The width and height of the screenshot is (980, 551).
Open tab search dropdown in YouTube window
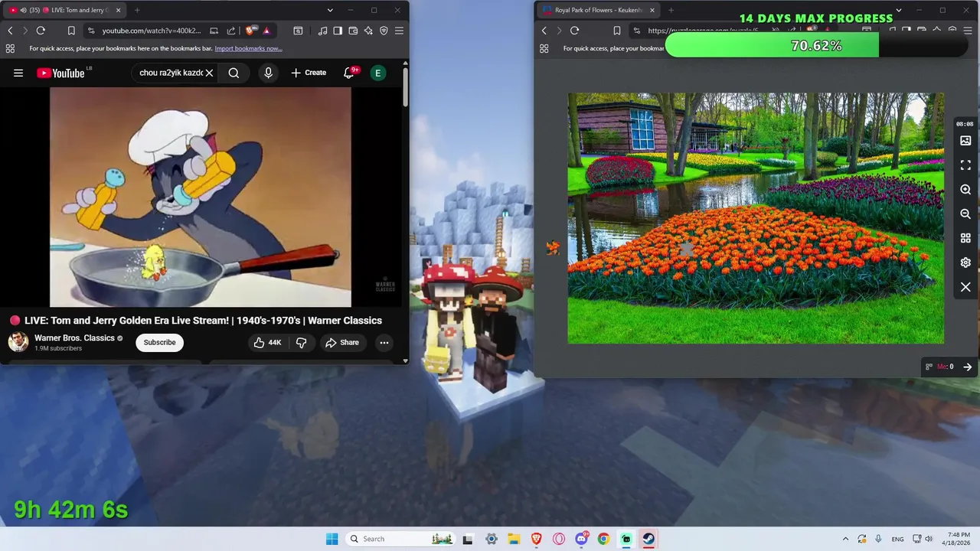(330, 10)
